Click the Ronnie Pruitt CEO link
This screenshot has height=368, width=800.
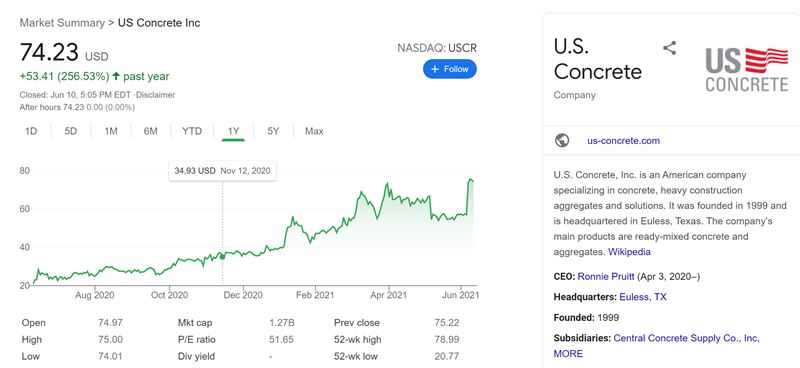(606, 277)
